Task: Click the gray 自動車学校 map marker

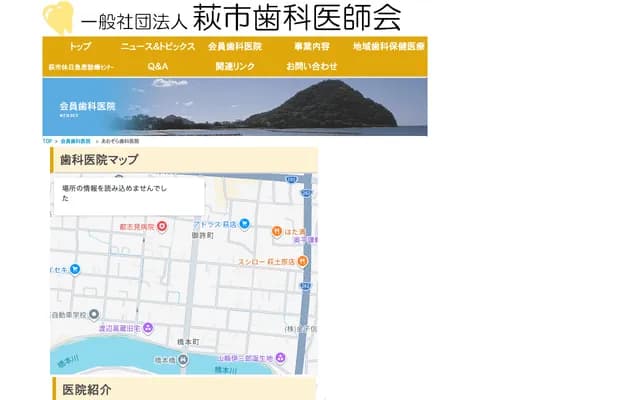Action: click(94, 314)
